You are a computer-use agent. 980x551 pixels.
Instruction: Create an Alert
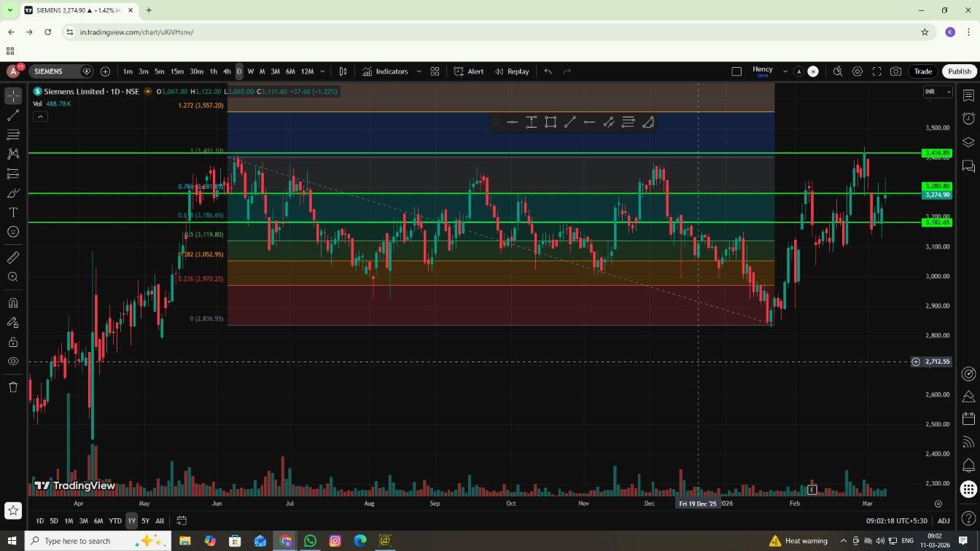click(x=469, y=71)
